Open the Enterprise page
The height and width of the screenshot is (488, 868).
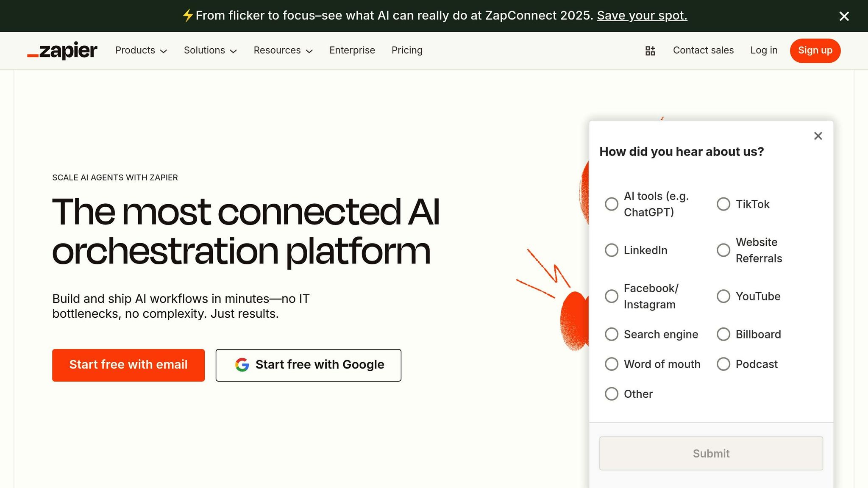pos(352,50)
